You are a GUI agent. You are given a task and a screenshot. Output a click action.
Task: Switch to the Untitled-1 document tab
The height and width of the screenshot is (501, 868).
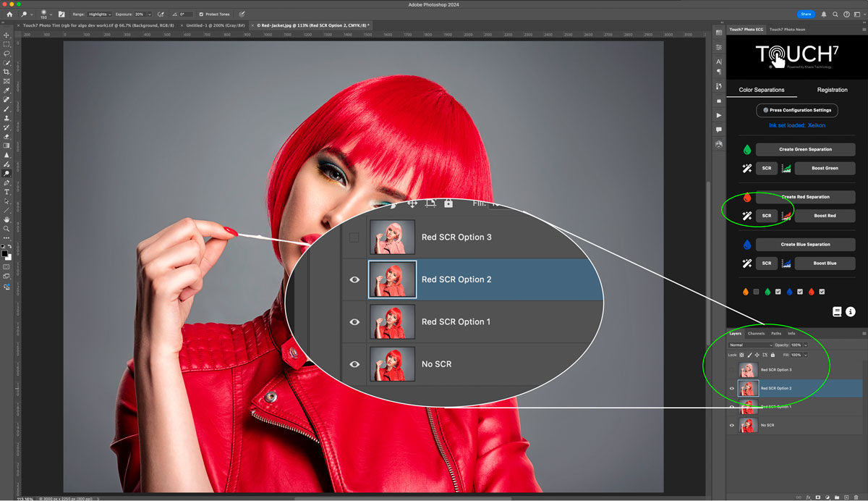(216, 25)
